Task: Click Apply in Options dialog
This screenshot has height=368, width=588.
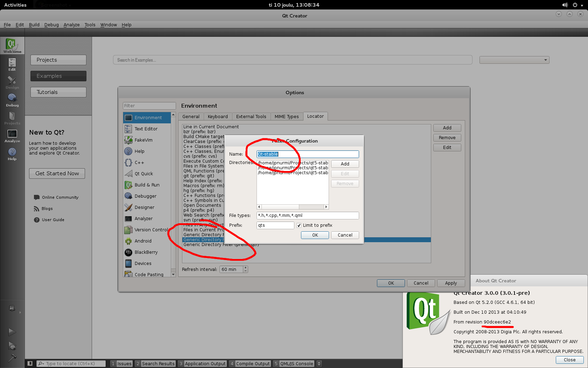Action: point(451,283)
